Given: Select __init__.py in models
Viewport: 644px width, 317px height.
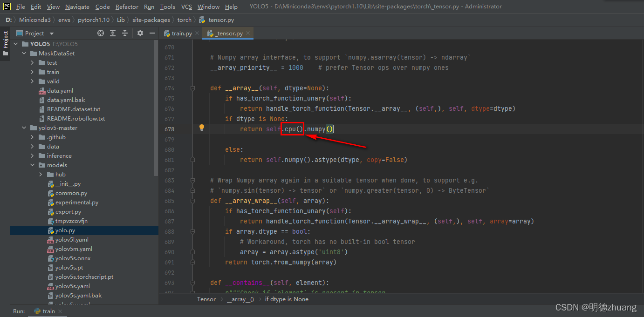Looking at the screenshot, I should pyautogui.click(x=68, y=183).
